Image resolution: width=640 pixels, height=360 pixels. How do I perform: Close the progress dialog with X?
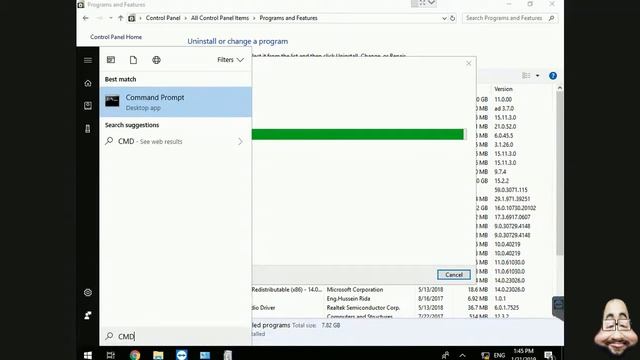(469, 63)
